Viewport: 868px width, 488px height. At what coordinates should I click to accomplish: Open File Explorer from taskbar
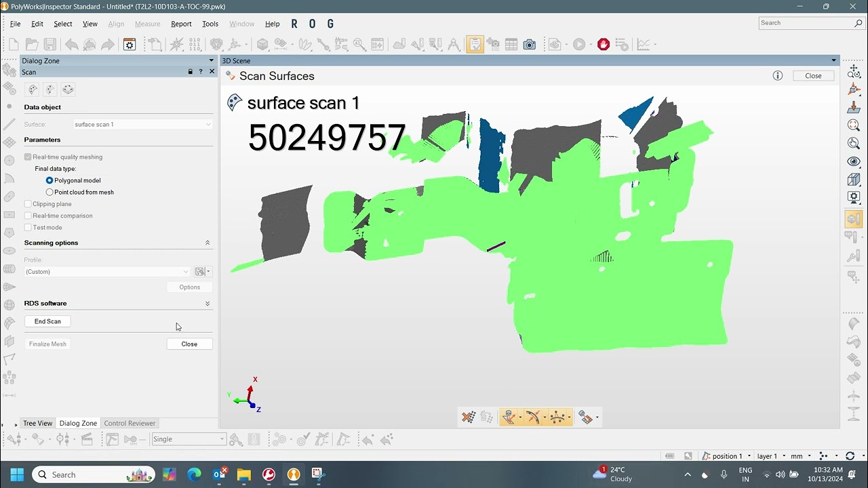click(244, 474)
